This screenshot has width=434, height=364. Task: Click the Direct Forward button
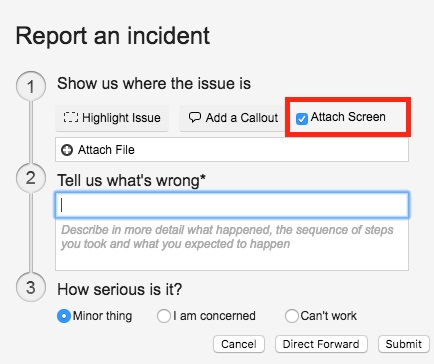pos(321,344)
